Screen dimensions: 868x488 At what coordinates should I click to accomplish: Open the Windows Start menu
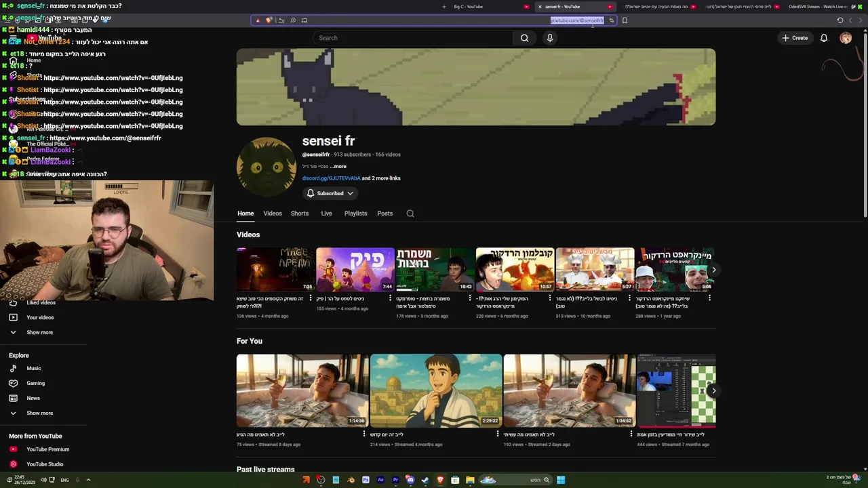click(561, 480)
